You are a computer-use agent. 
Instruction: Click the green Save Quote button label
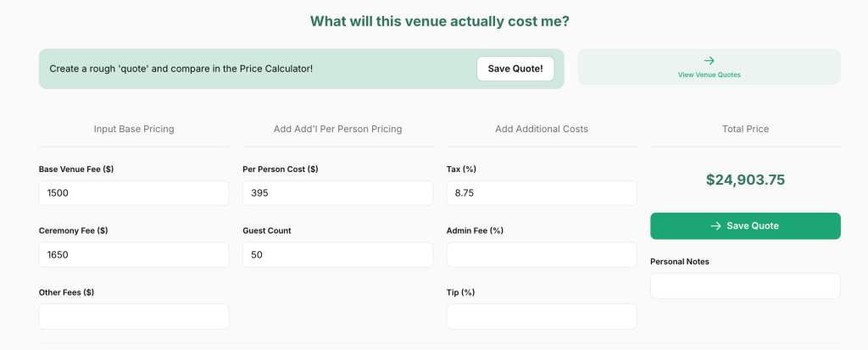click(752, 225)
